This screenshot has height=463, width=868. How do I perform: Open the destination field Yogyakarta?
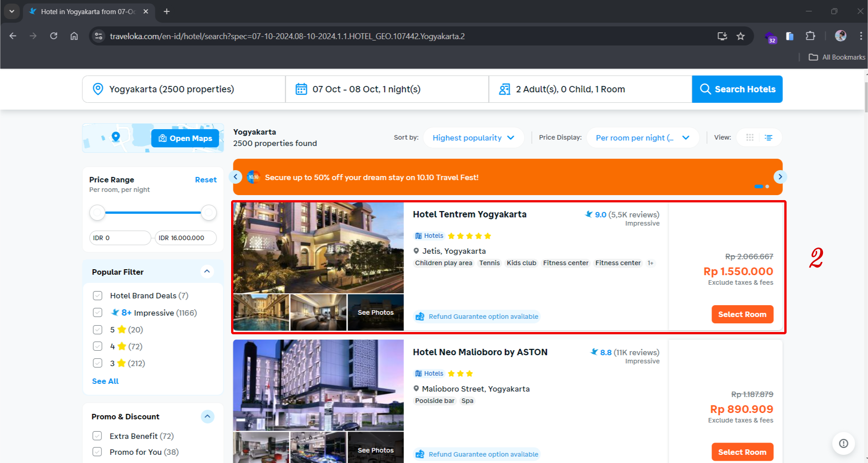(x=184, y=89)
